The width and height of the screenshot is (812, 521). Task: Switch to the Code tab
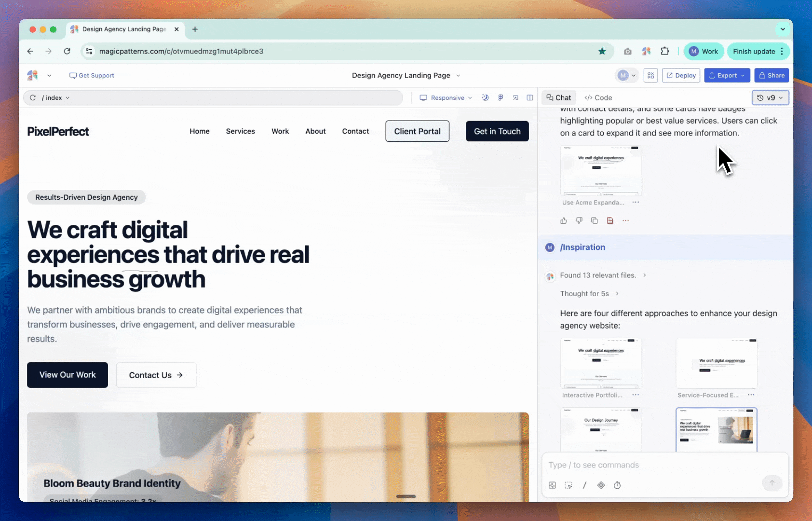click(x=598, y=97)
